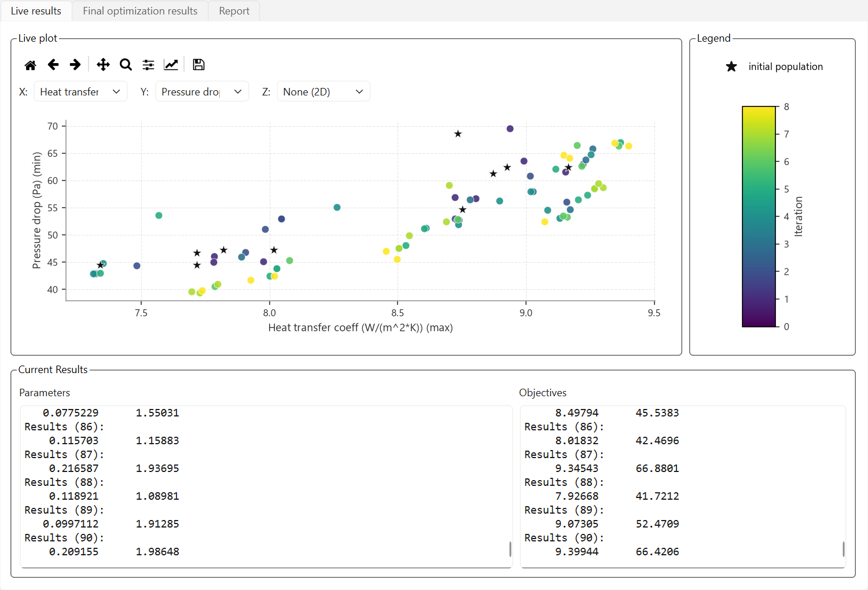Click 'Results (87):' in Objectives list
The image size is (868, 590).
564,455
